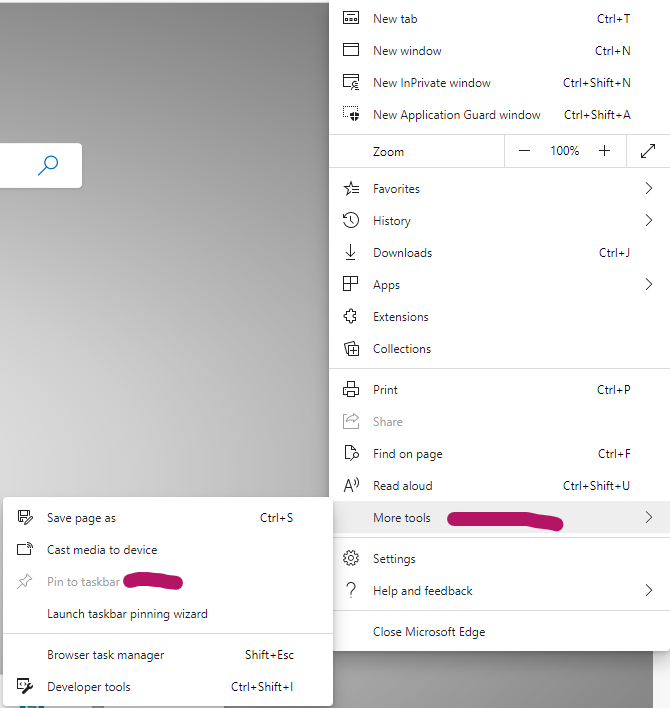Open New Application Guard window
Image resolution: width=670 pixels, height=708 pixels.
click(x=499, y=115)
